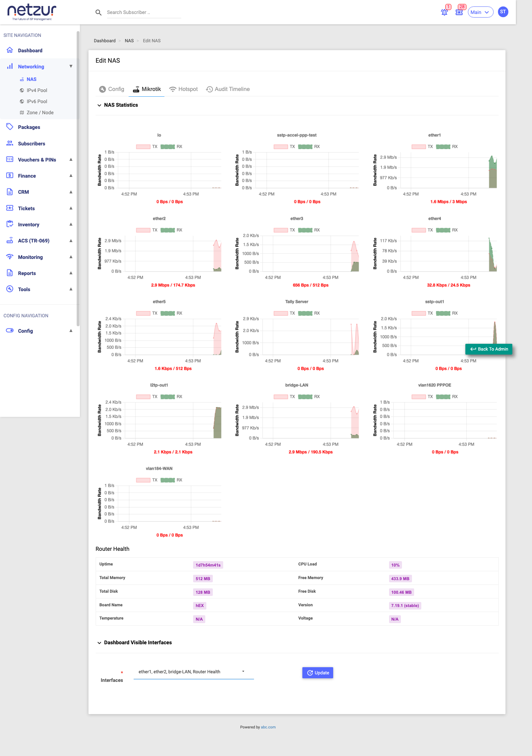Expand the Monitoring submenu arrow
Viewport: 532px width, 756px height.
pyautogui.click(x=71, y=257)
